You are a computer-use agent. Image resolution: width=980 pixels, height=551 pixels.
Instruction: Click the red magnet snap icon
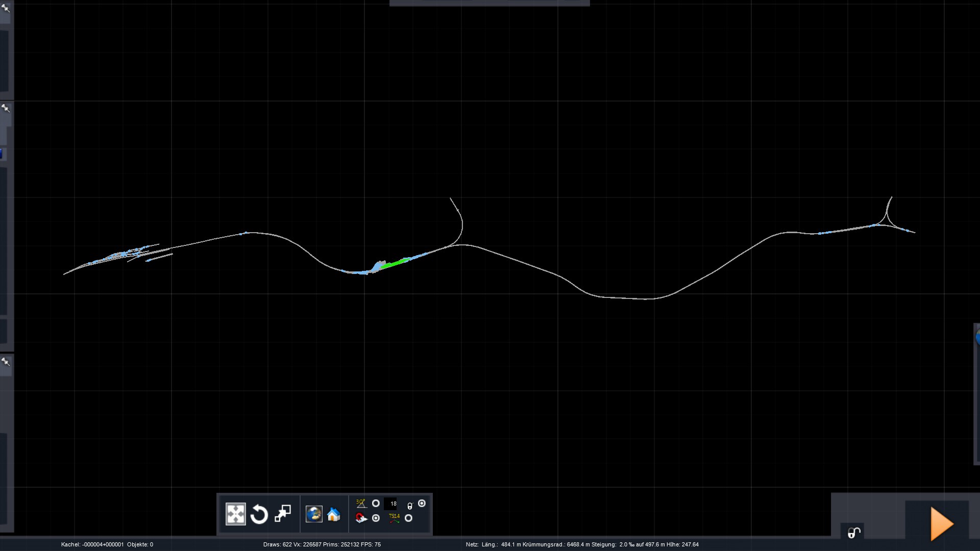tap(361, 518)
